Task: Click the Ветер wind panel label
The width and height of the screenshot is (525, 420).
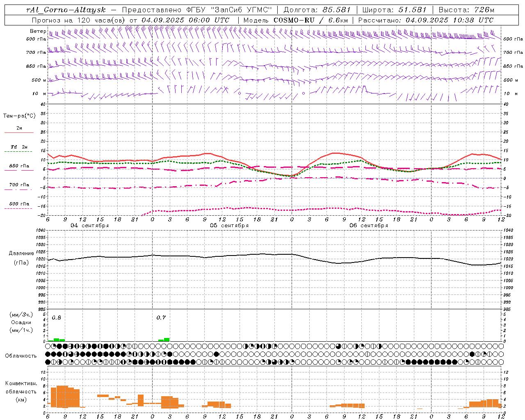Action: point(38,31)
